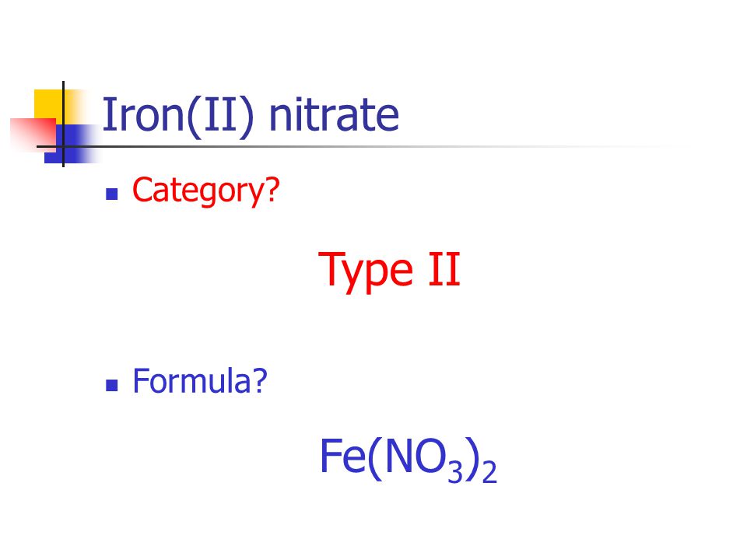Image resolution: width=747 pixels, height=560 pixels.
Task: Click the blue bullet beside Category?
Action: [x=112, y=194]
